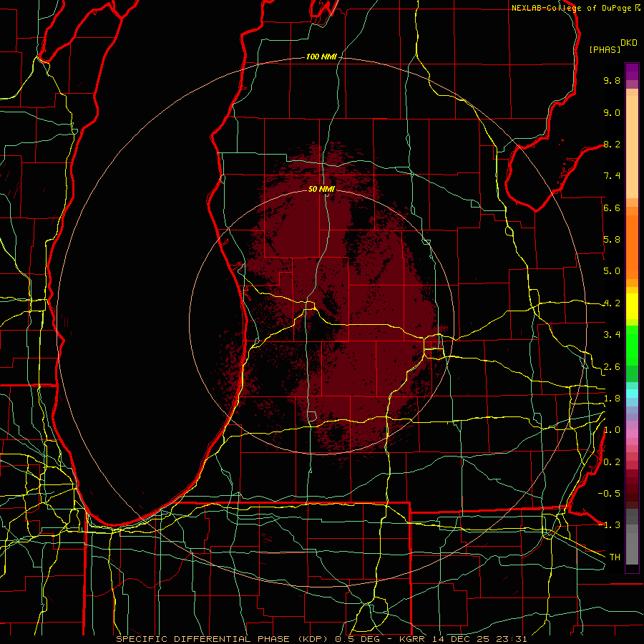Click the 0.2 legend value

(612, 462)
